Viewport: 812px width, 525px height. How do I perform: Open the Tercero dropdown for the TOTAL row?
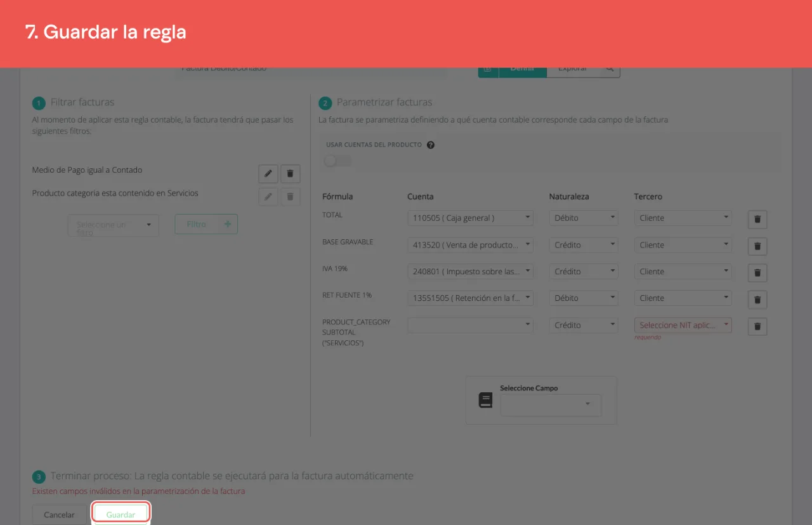tap(683, 218)
